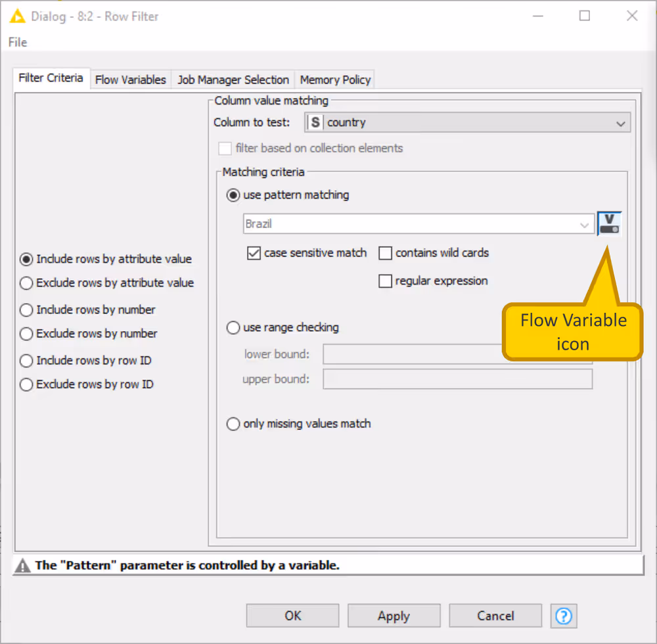The height and width of the screenshot is (644, 657).
Task: Open the Column to test dropdown
Action: (620, 123)
